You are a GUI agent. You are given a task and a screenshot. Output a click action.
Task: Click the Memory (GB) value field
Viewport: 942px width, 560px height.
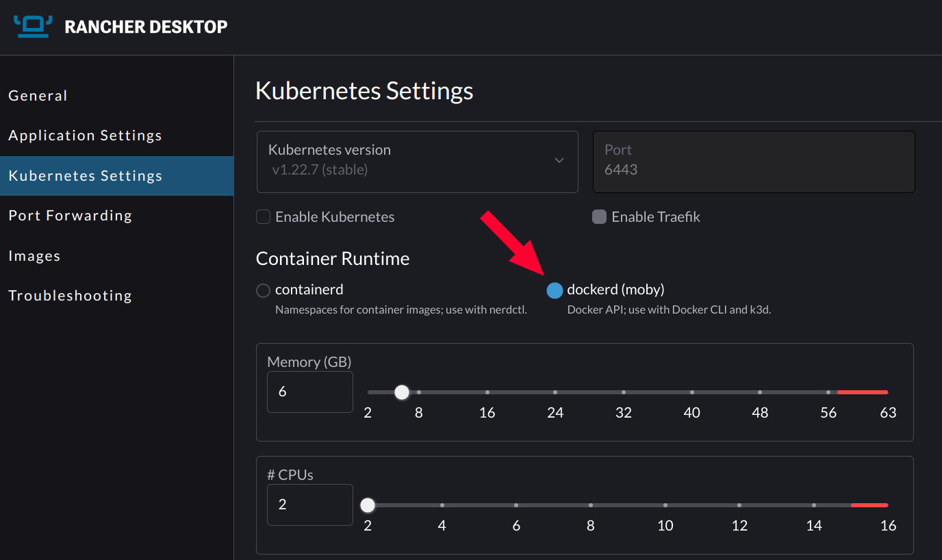[x=310, y=392]
